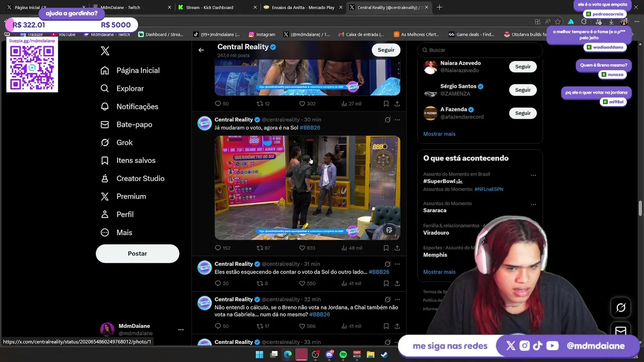The width and height of the screenshot is (644, 362).
Task: Bookmark the 'Já mudaram o voto' post
Action: tap(386, 248)
